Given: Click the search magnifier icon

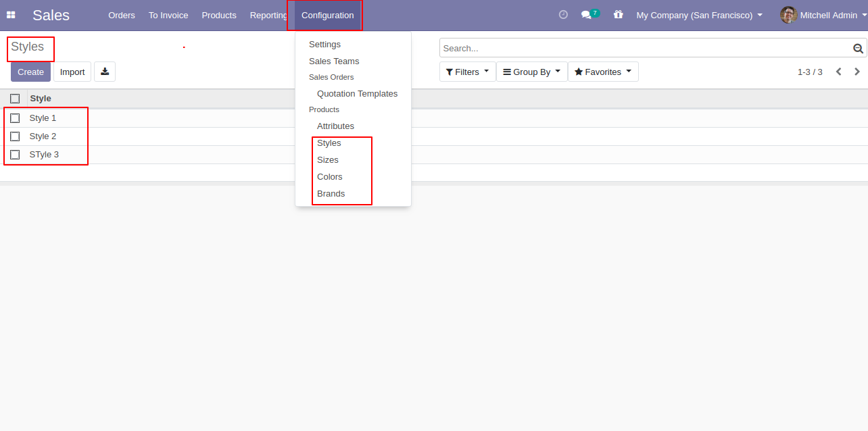Looking at the screenshot, I should point(858,48).
